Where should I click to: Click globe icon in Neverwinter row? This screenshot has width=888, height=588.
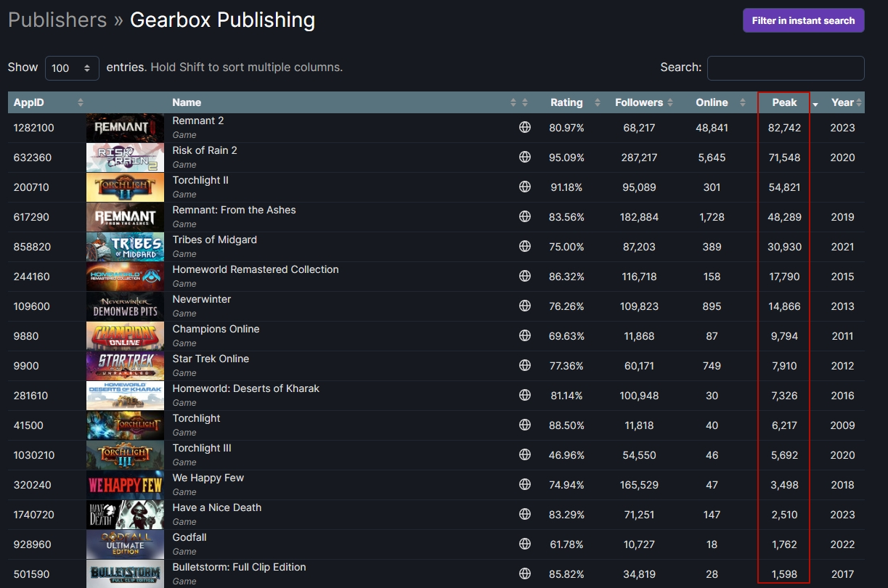tap(525, 306)
